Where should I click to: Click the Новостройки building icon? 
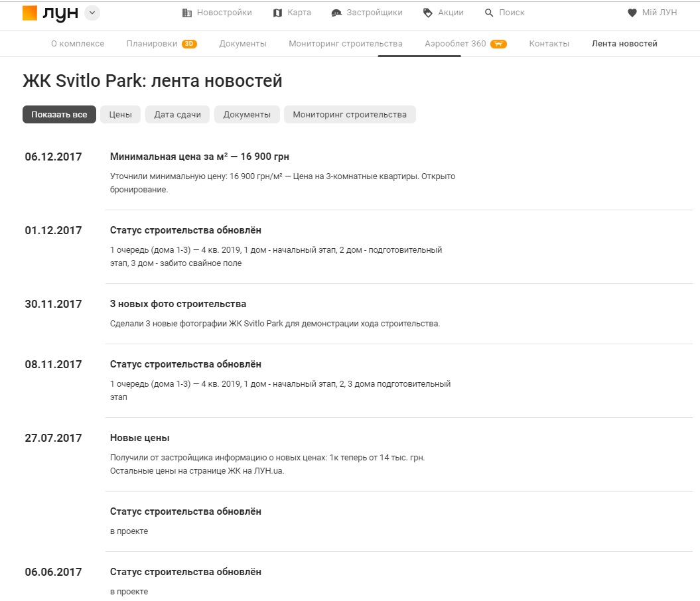[186, 13]
